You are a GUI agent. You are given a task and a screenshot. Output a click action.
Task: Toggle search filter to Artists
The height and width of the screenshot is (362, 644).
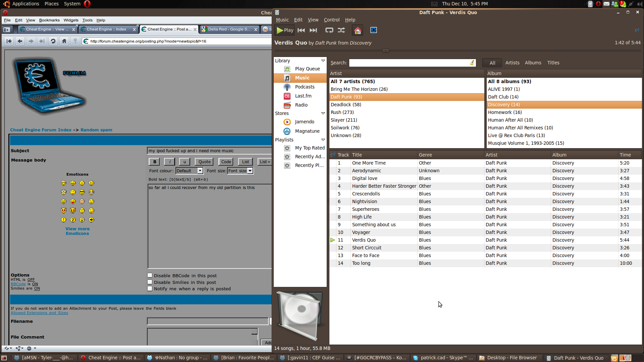pos(512,63)
